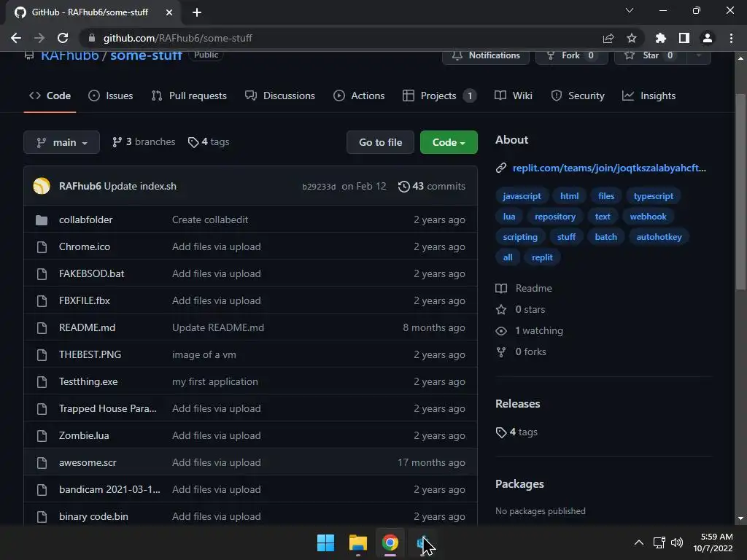Screen dimensions: 747x560
Task: Open the awesome.scr file
Action: (x=88, y=463)
